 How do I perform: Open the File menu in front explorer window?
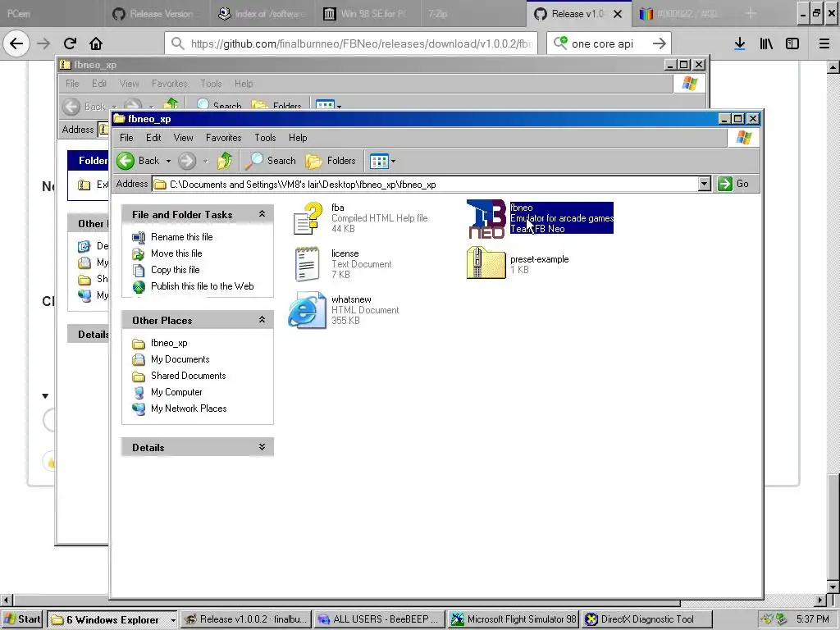tap(126, 138)
